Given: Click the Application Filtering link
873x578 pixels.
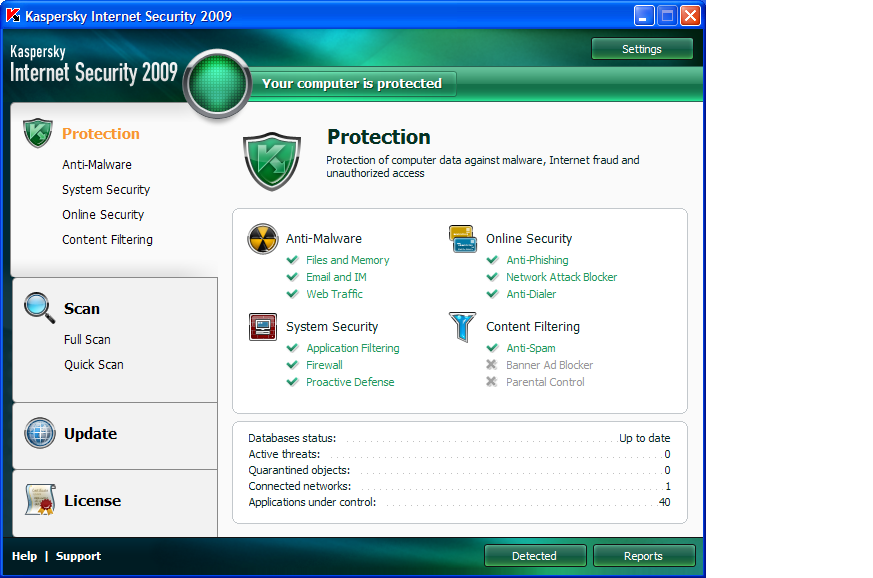Looking at the screenshot, I should coord(353,348).
